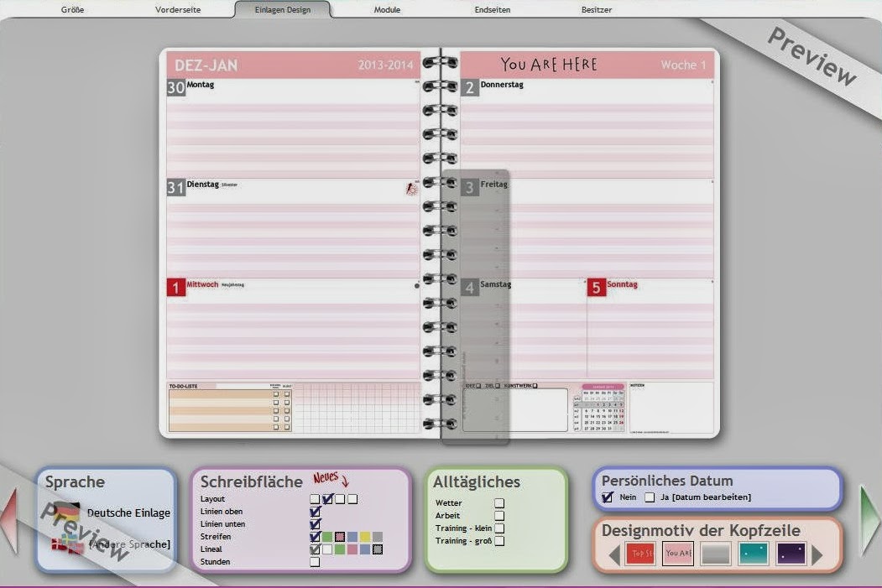The image size is (882, 588).
Task: Enable the Stunden checkbox
Action: pyautogui.click(x=315, y=562)
